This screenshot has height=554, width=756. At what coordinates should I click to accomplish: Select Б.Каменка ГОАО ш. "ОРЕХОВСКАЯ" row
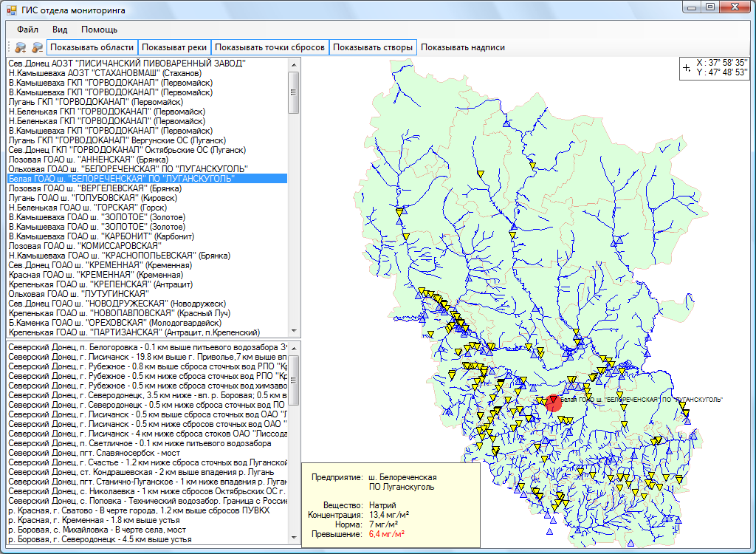[x=148, y=322]
